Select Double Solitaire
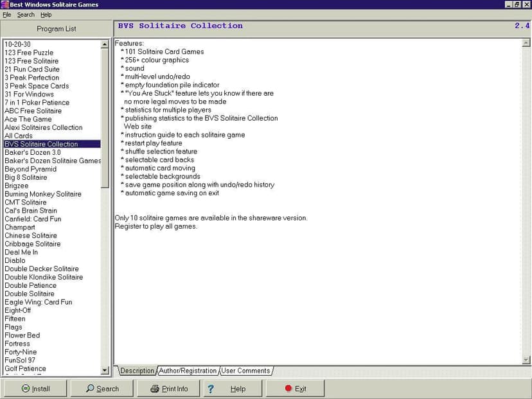Image resolution: width=532 pixels, height=399 pixels. 52,294
